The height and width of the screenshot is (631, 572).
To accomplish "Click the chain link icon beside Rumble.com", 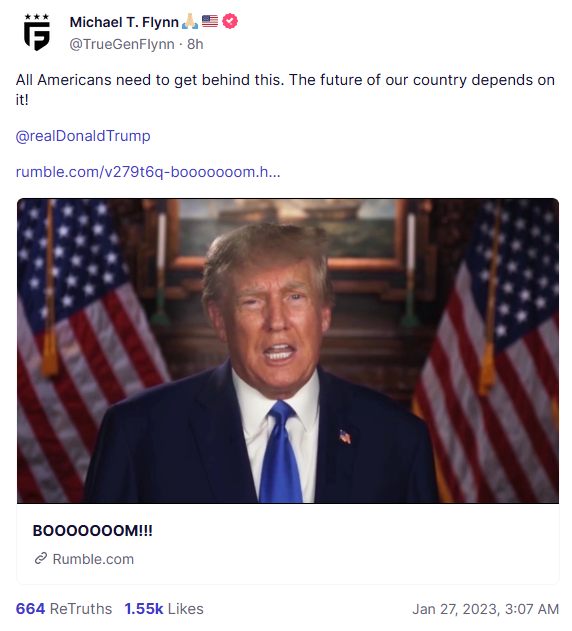I will (41, 559).
